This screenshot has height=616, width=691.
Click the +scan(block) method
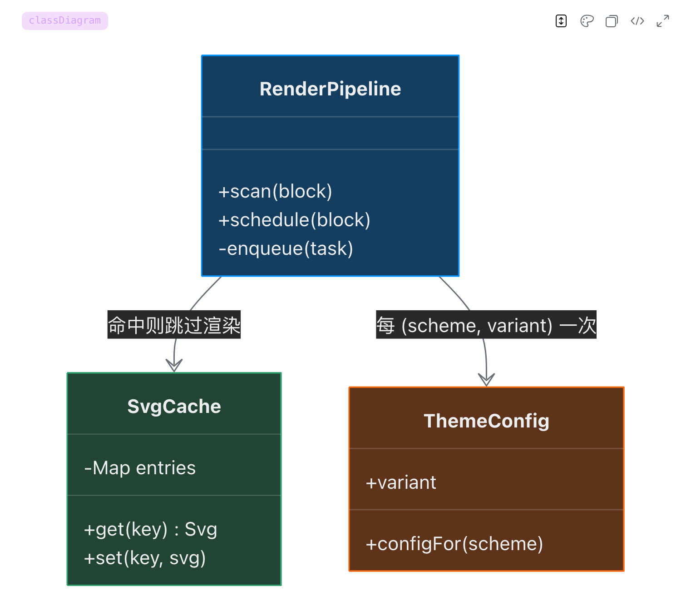point(275,191)
